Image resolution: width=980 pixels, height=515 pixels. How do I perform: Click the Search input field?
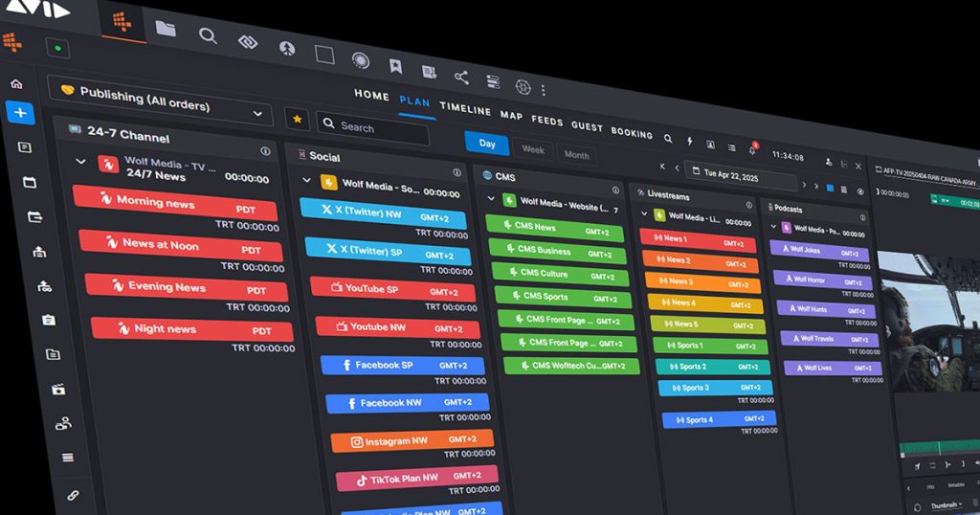tap(373, 127)
